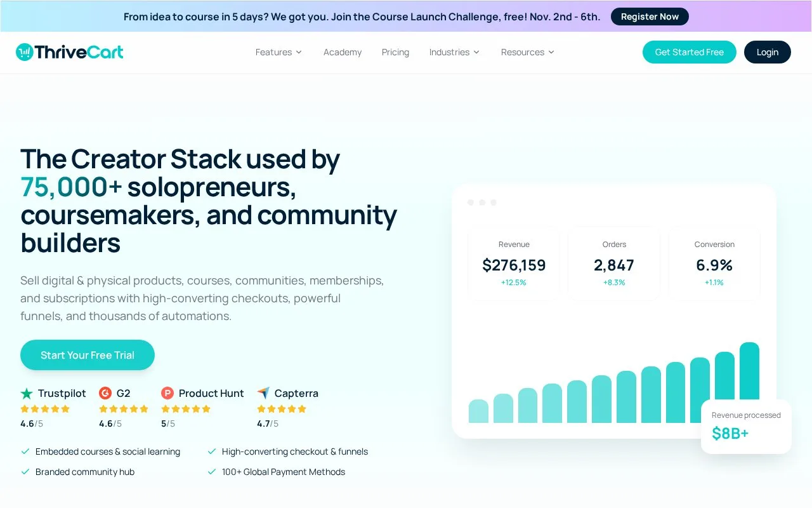Click the G2 five-star rating row

(124, 409)
